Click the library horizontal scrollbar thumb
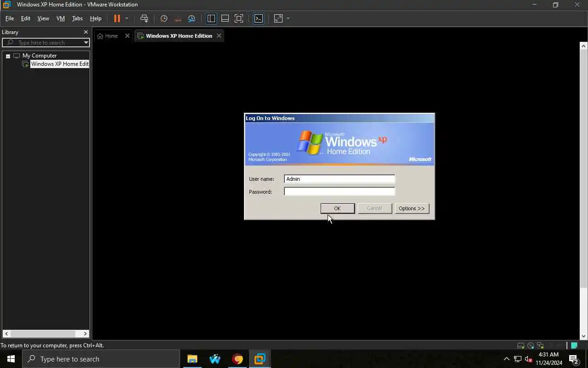This screenshot has height=368, width=588. point(43,333)
